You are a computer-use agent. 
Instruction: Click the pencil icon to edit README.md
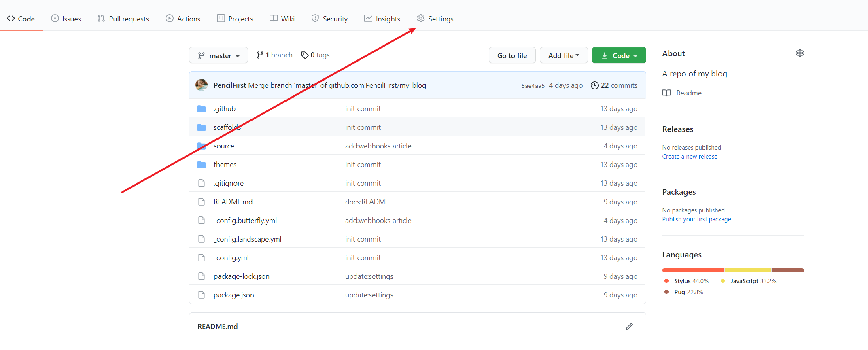coord(629,327)
